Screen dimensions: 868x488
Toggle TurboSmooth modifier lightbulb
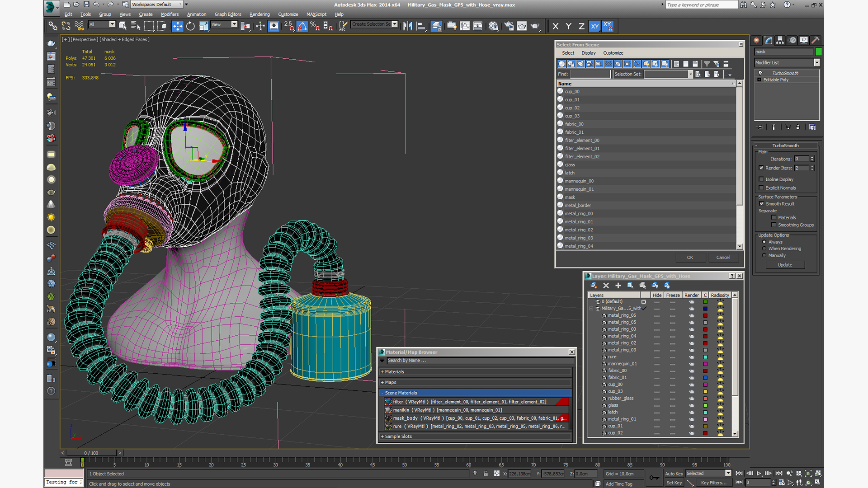click(760, 73)
